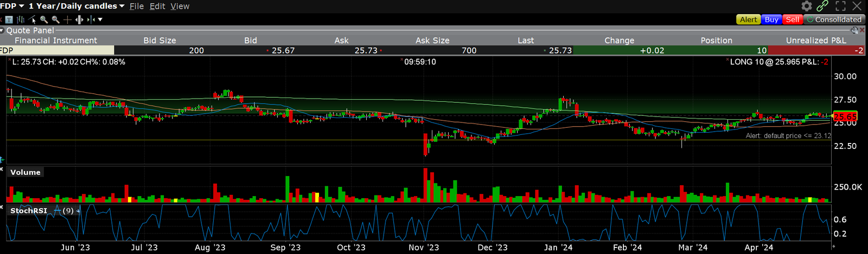
Task: Select the text annotation tool icon
Action: click(x=9, y=19)
